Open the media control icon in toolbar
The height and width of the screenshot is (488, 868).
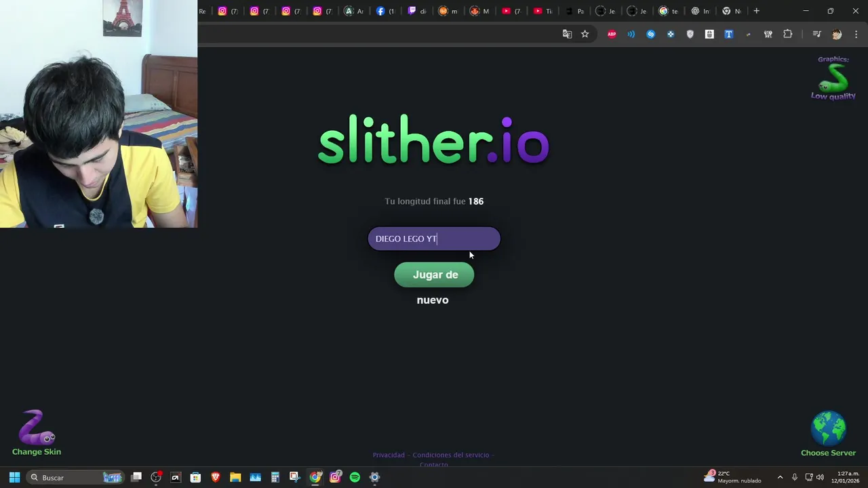pyautogui.click(x=816, y=34)
